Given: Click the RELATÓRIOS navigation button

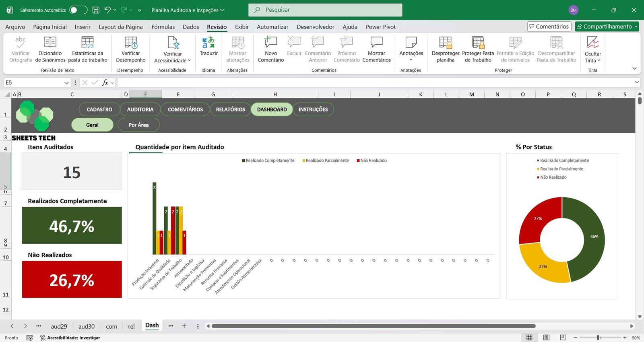Looking at the screenshot, I should [230, 109].
